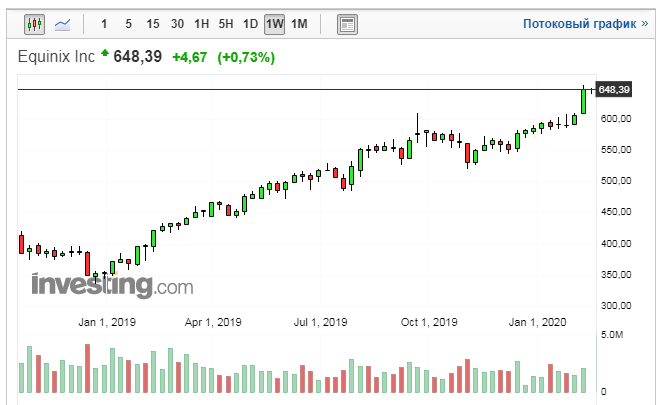Switch to line/area chart type
The width and height of the screenshot is (662, 405).
click(63, 24)
